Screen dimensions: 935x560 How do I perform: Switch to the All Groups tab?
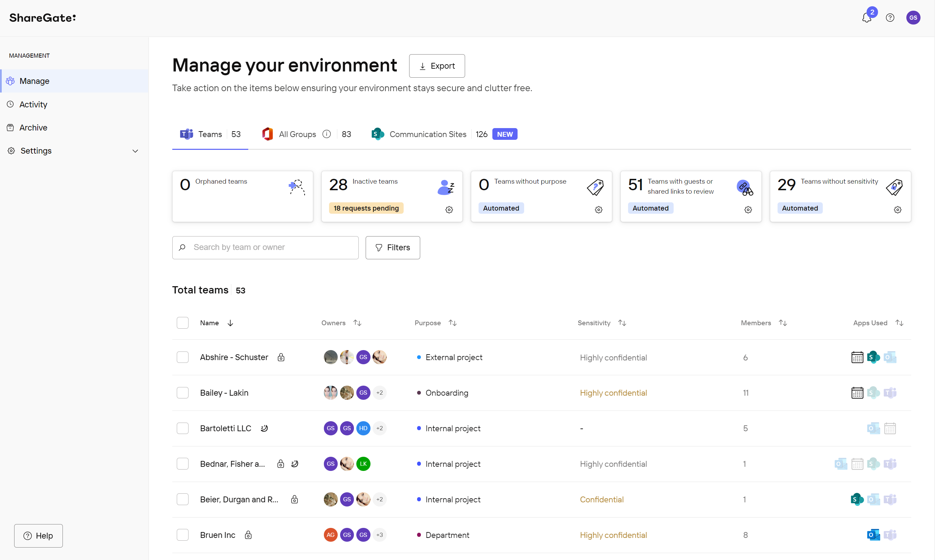297,134
